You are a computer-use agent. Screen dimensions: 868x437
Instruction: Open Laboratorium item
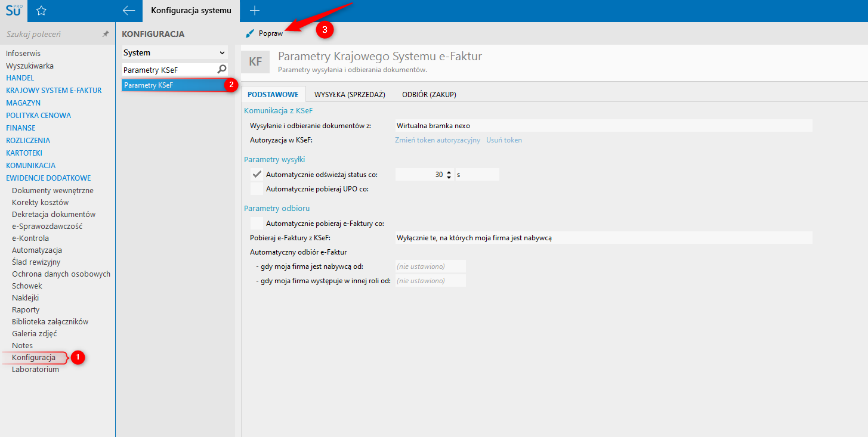(35, 370)
